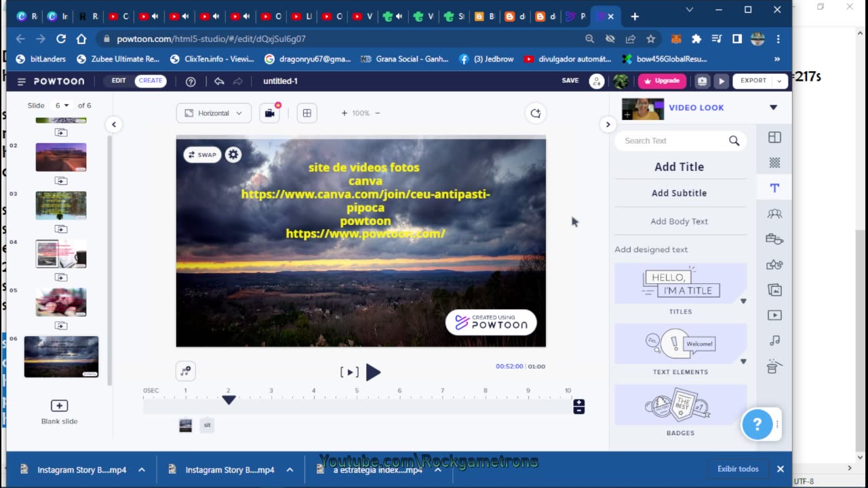Image resolution: width=868 pixels, height=488 pixels.
Task: Redo the last action
Action: point(238,81)
